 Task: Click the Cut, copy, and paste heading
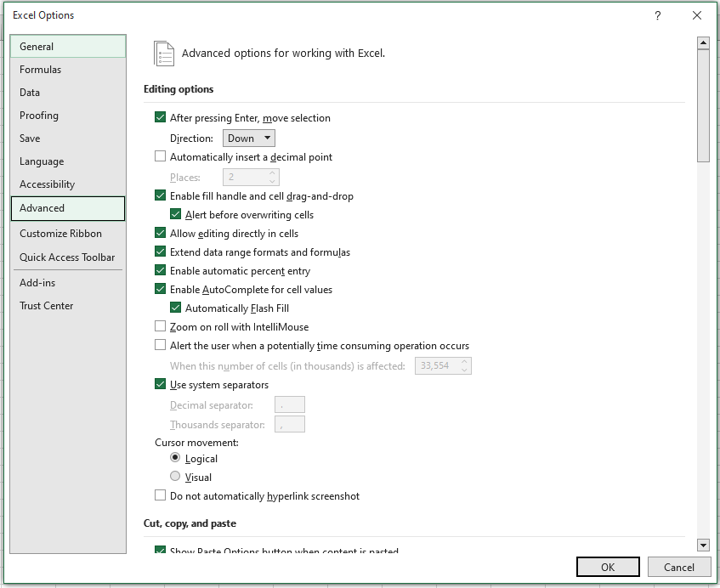click(x=190, y=523)
